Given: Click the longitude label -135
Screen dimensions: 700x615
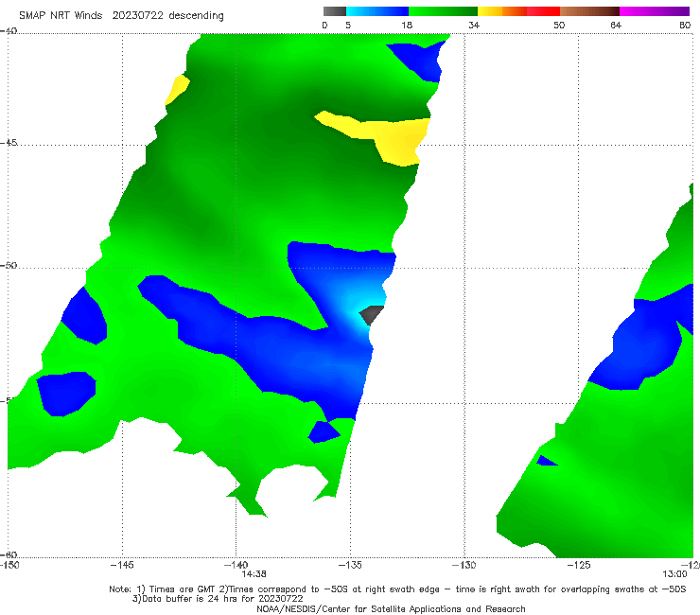Looking at the screenshot, I should pyautogui.click(x=350, y=565).
